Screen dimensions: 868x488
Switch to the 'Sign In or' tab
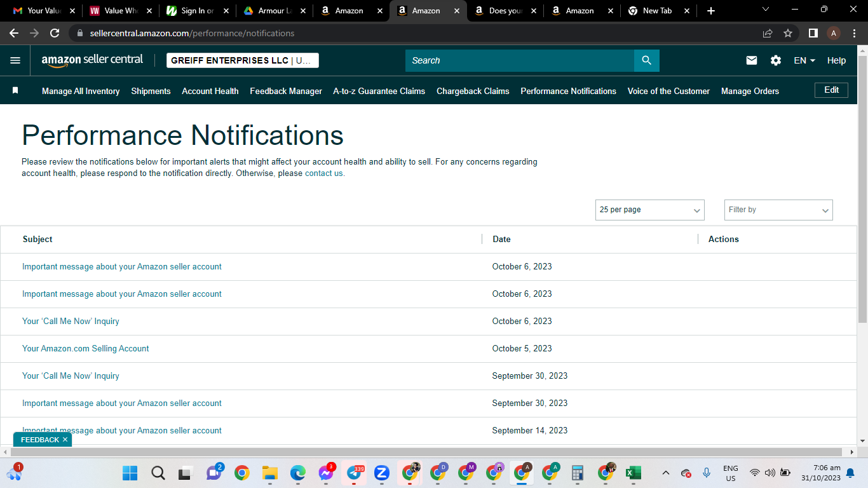197,11
